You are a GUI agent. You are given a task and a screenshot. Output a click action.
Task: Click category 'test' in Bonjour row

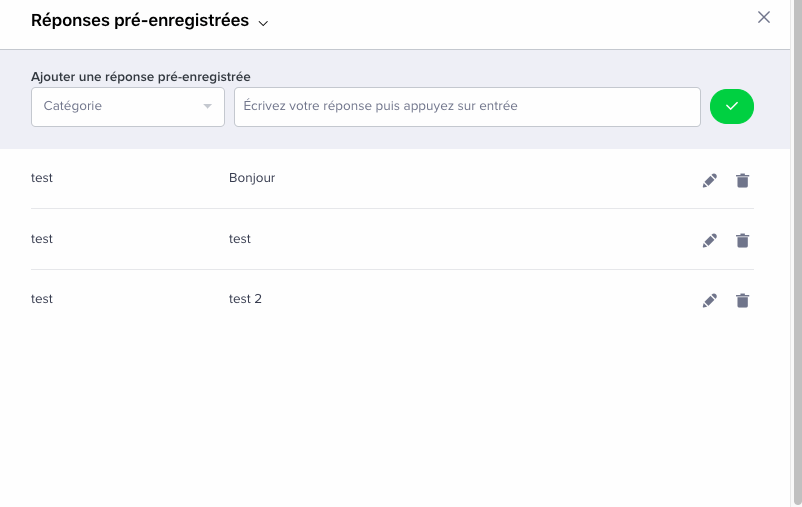coord(42,178)
